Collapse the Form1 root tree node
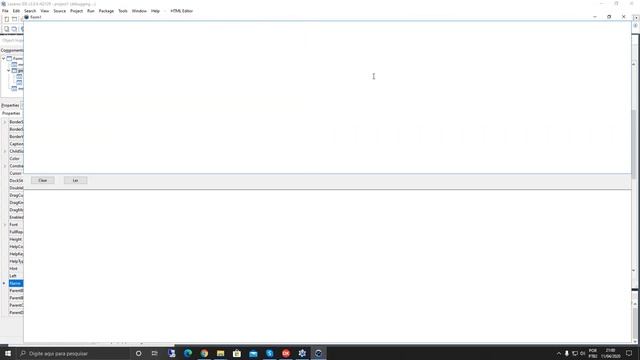Image resolution: width=640 pixels, height=360 pixels. [x=4, y=58]
